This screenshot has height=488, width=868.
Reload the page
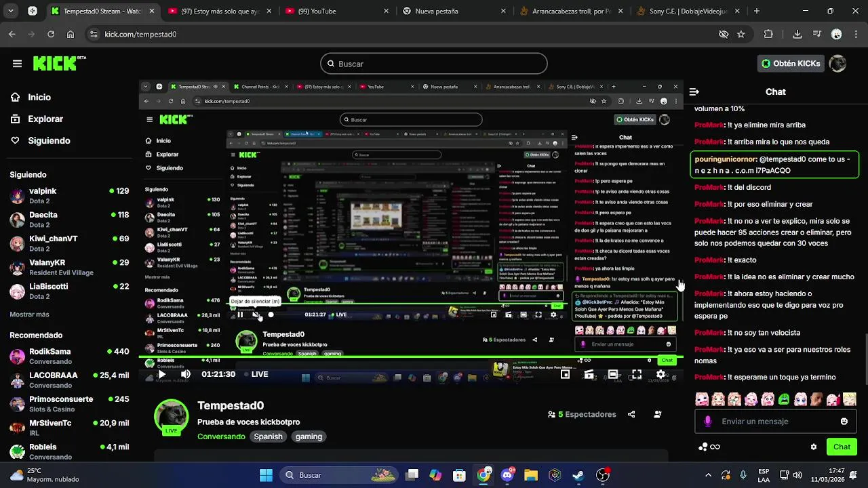(51, 34)
